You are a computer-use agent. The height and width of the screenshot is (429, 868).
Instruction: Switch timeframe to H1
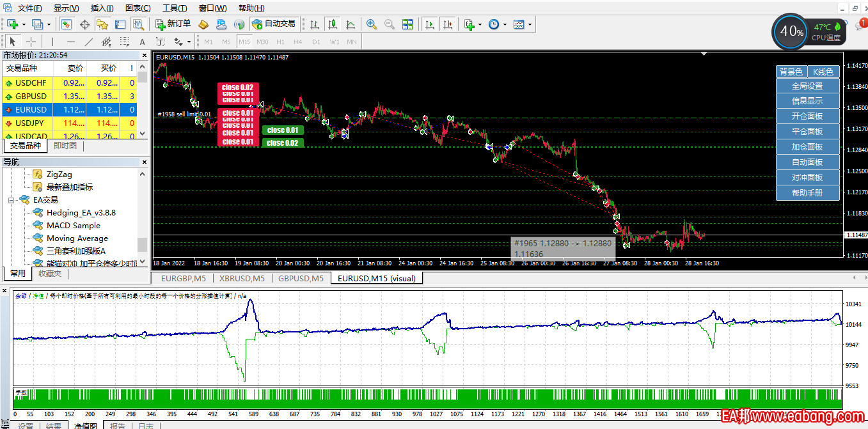point(280,42)
